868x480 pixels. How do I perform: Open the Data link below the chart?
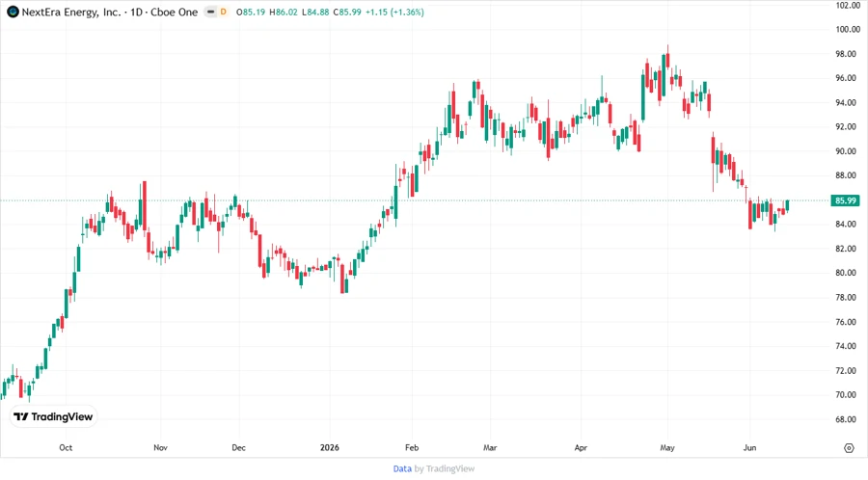402,468
